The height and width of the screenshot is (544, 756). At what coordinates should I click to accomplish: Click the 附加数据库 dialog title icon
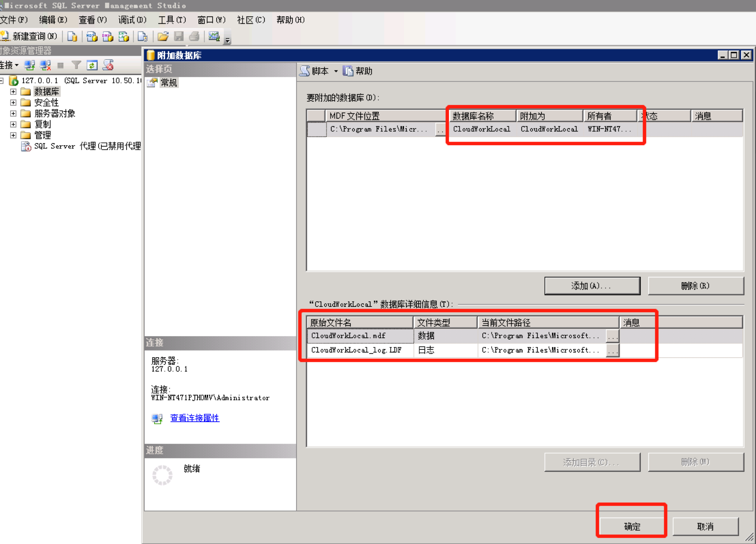click(x=150, y=55)
